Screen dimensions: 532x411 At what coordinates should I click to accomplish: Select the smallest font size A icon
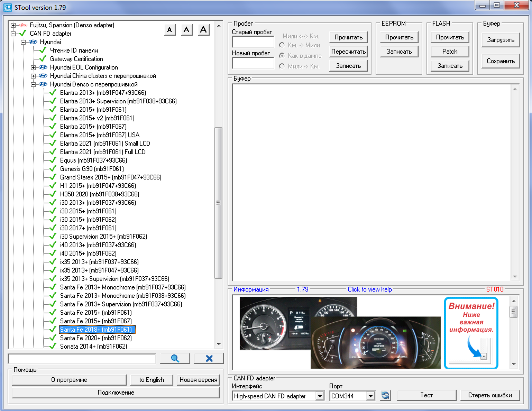[x=170, y=30]
